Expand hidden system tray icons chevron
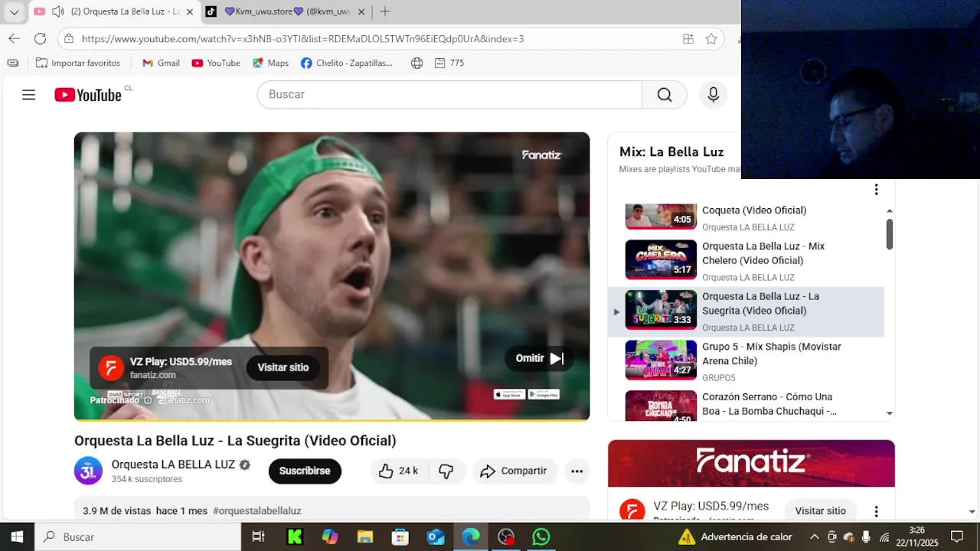980x551 pixels. [x=814, y=537]
